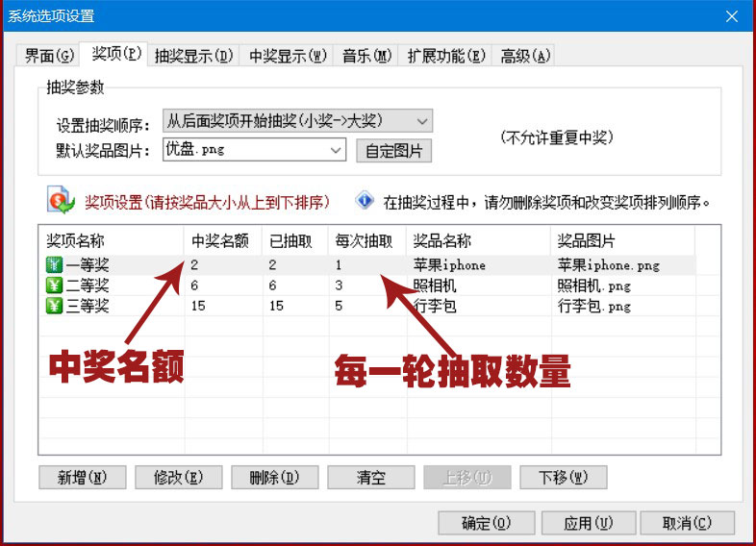Click the 下移(W) button
Image resolution: width=756 pixels, height=546 pixels.
[563, 477]
